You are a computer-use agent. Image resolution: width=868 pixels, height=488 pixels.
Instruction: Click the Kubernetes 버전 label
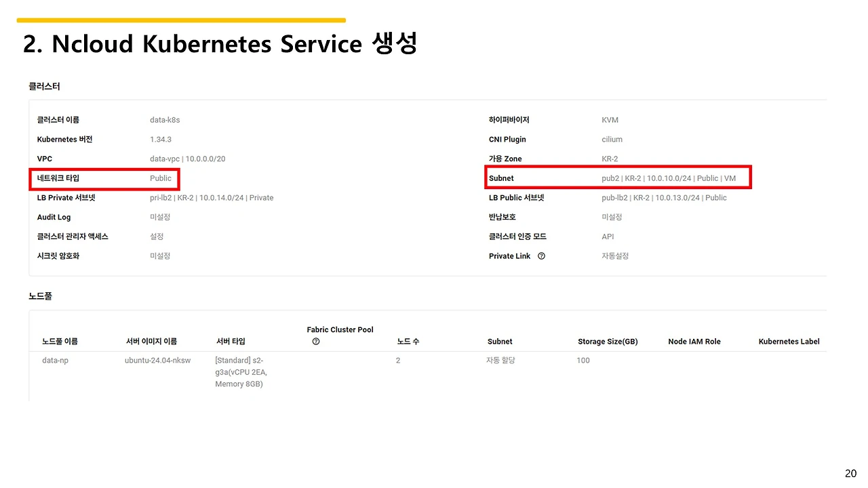point(64,140)
